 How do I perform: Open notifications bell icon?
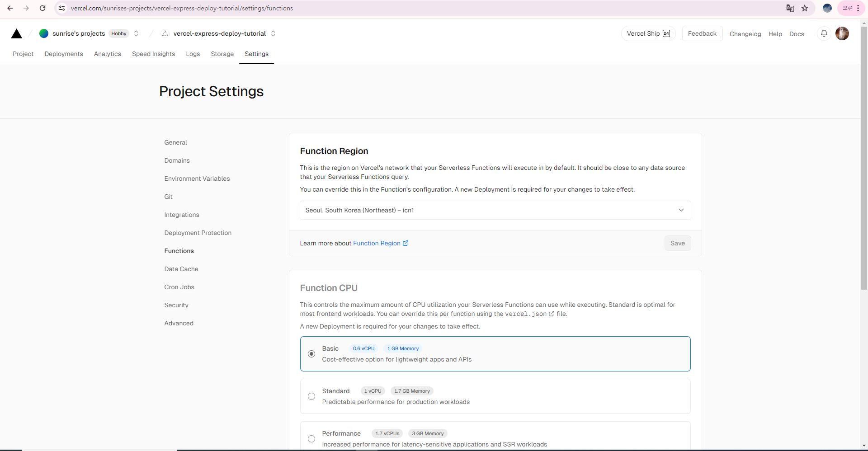pyautogui.click(x=824, y=33)
